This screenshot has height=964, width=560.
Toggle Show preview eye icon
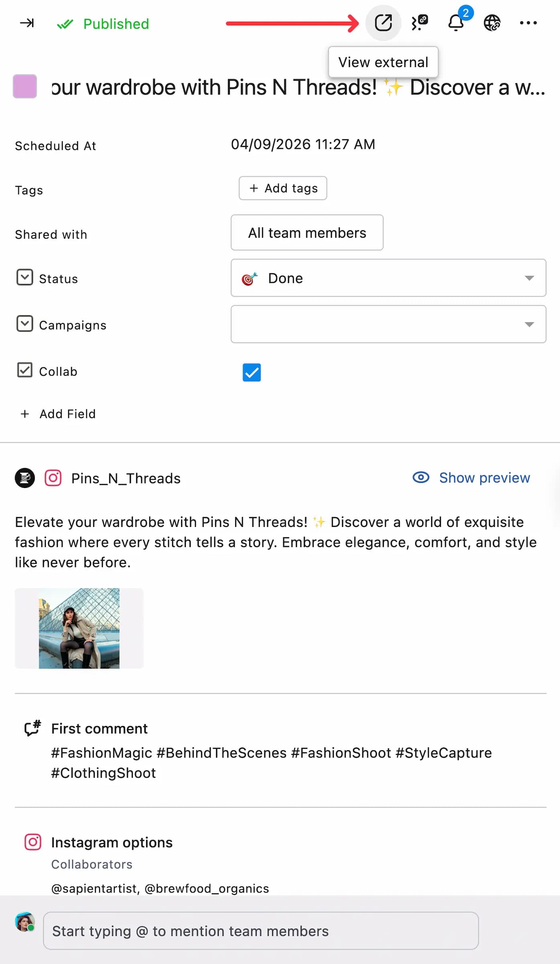421,477
